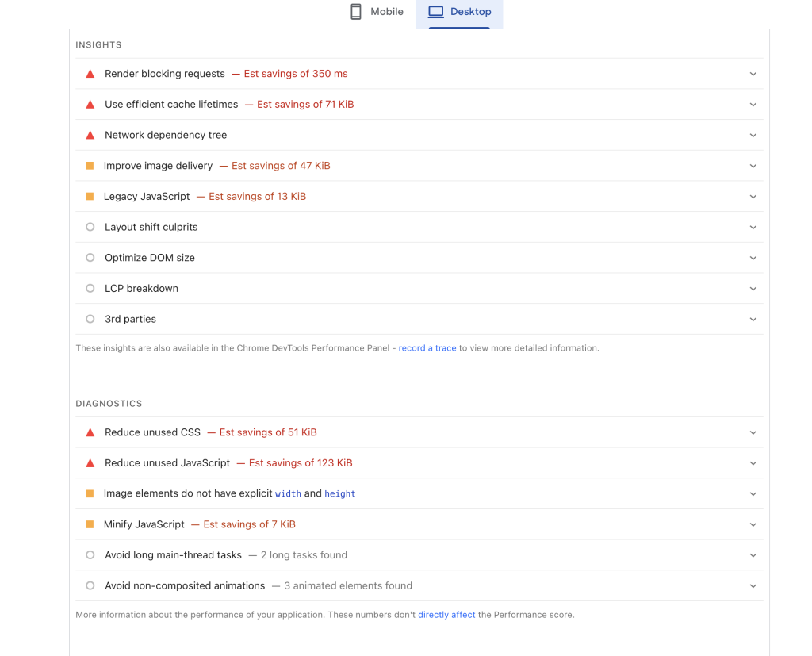
Task: Click the gray circle beside Avoid long main-thread tasks
Action: pos(90,554)
